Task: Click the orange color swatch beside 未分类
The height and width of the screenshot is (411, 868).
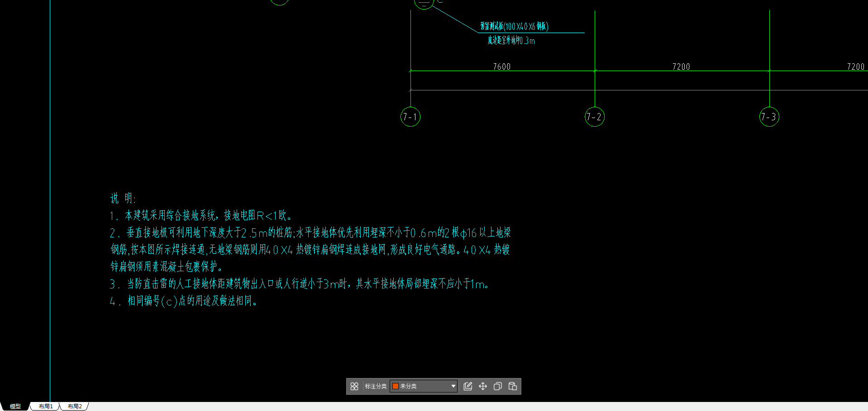Action: click(x=395, y=386)
